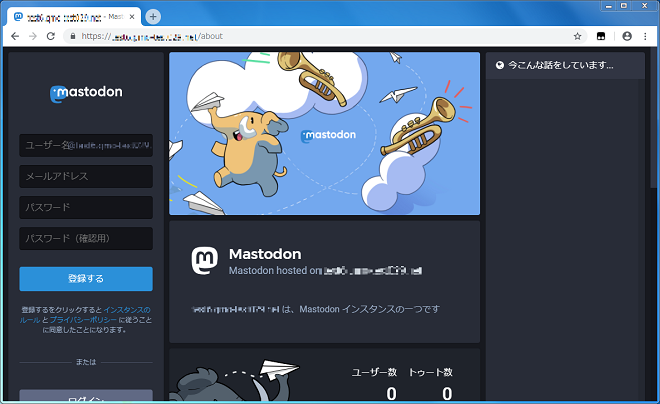Click the 登録する register button
660x404 pixels.
point(86,279)
